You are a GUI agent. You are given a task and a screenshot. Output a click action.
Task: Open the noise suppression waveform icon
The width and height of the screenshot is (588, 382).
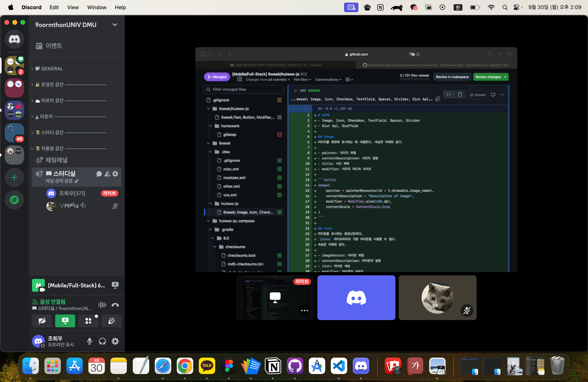click(x=102, y=305)
